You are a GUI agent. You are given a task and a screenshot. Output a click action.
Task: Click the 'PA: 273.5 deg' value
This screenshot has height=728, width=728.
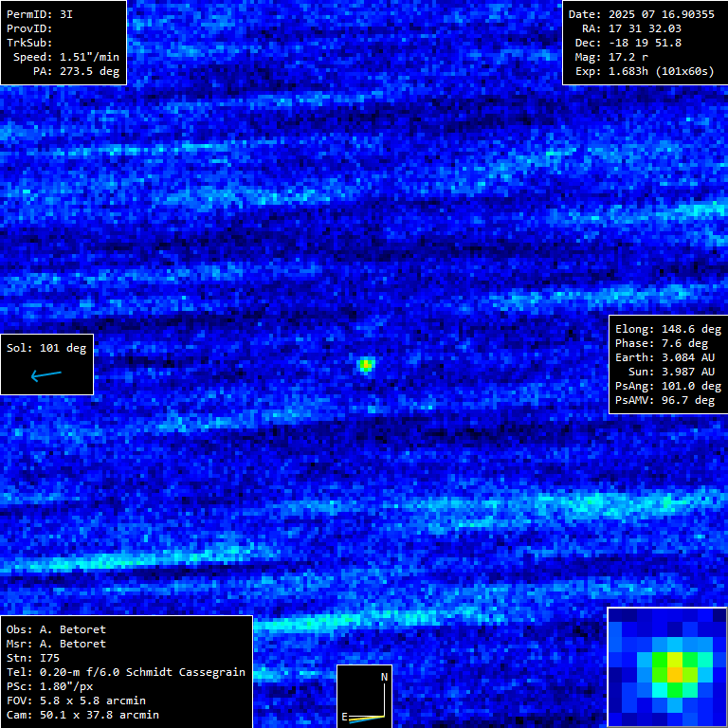tap(76, 71)
